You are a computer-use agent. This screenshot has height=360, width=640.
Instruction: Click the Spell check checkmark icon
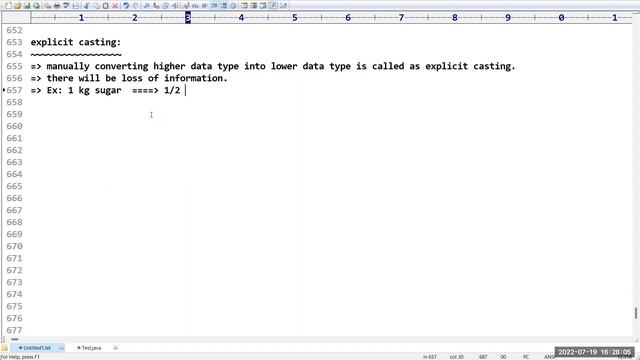[x=66, y=6]
